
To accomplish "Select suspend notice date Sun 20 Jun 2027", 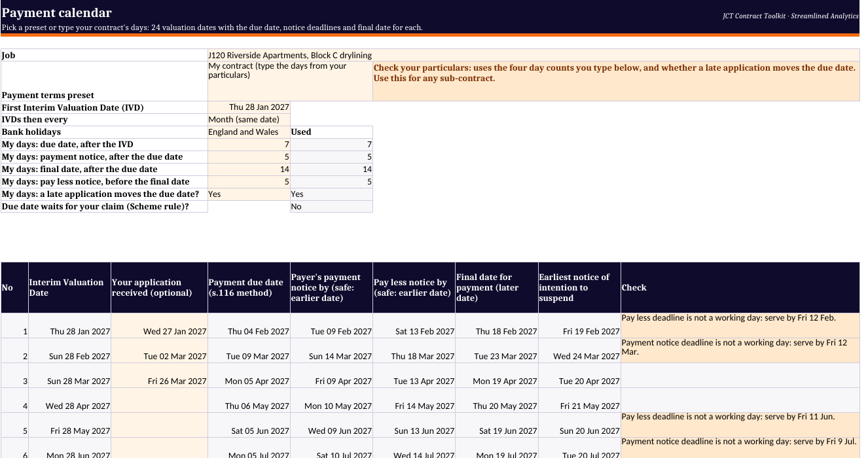I will pyautogui.click(x=579, y=425).
